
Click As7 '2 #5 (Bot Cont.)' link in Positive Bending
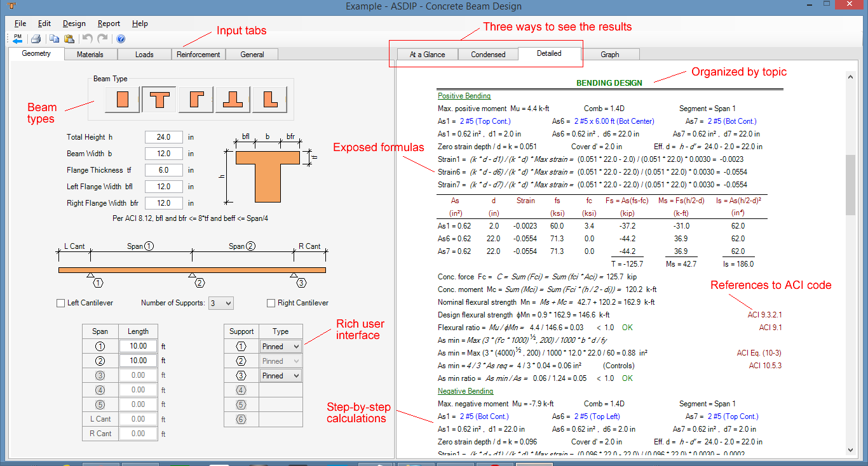733,121
